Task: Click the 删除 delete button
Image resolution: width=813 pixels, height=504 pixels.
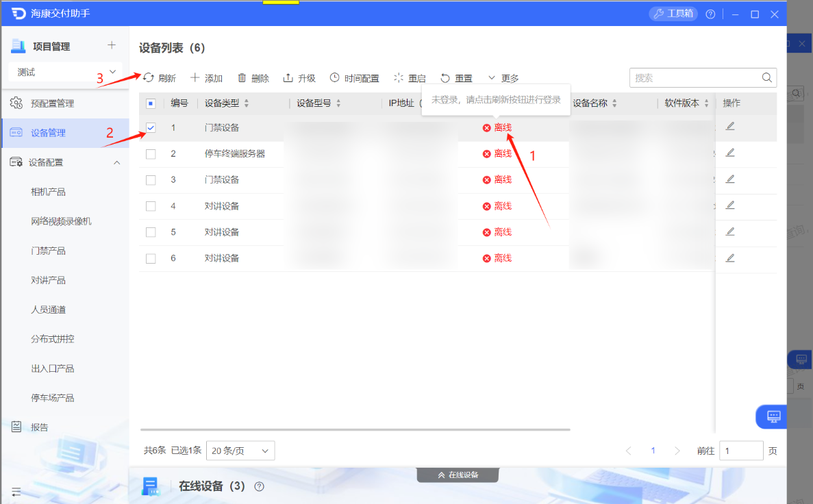Action: pos(253,78)
